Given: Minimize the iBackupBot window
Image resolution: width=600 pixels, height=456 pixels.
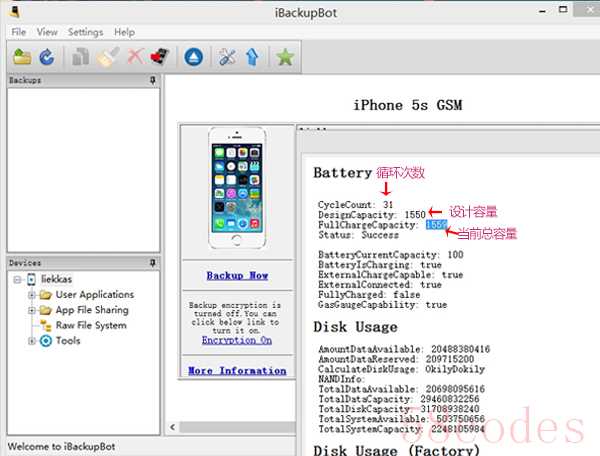Looking at the screenshot, I should 542,11.
